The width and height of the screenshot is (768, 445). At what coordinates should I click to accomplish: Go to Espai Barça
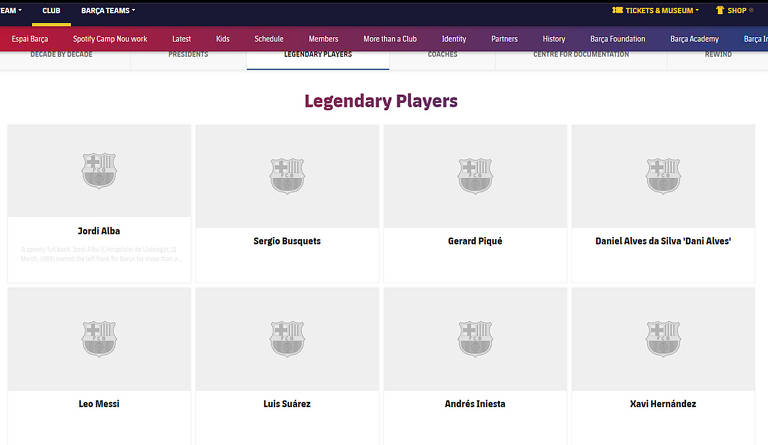point(30,39)
